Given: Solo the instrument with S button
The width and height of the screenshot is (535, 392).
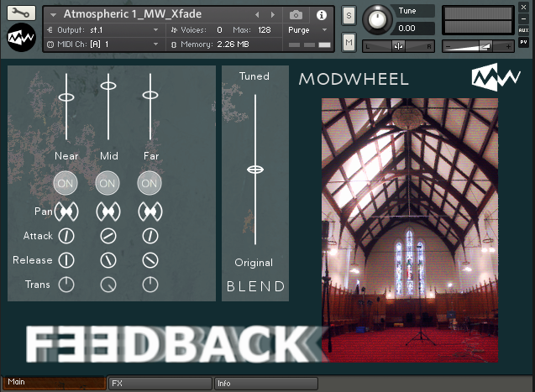Looking at the screenshot, I should [x=349, y=16].
